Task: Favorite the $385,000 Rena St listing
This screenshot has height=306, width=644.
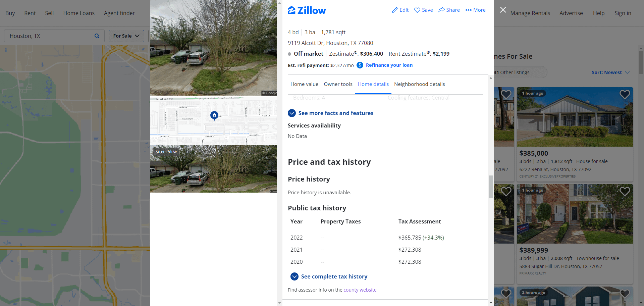Action: (625, 95)
